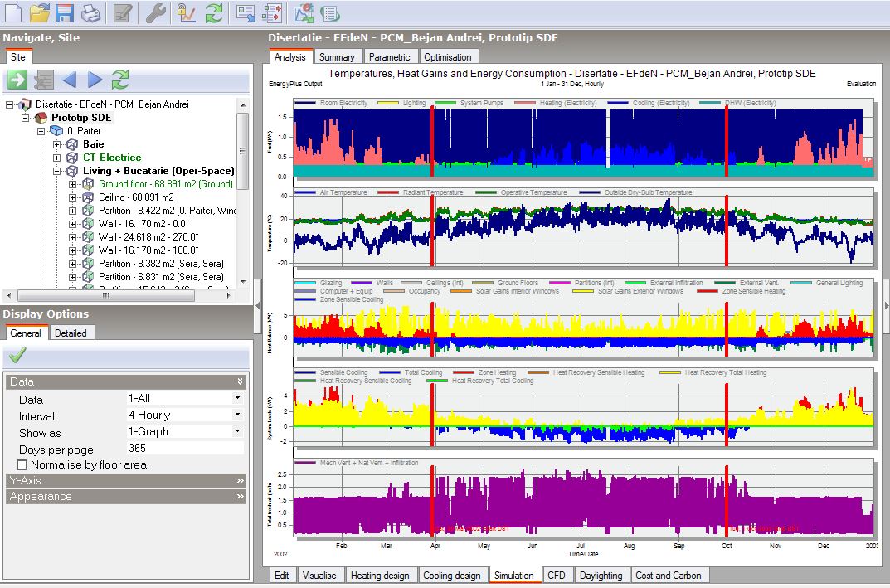Switch to the Detailed display options tab
The image size is (890, 588).
tap(71, 333)
